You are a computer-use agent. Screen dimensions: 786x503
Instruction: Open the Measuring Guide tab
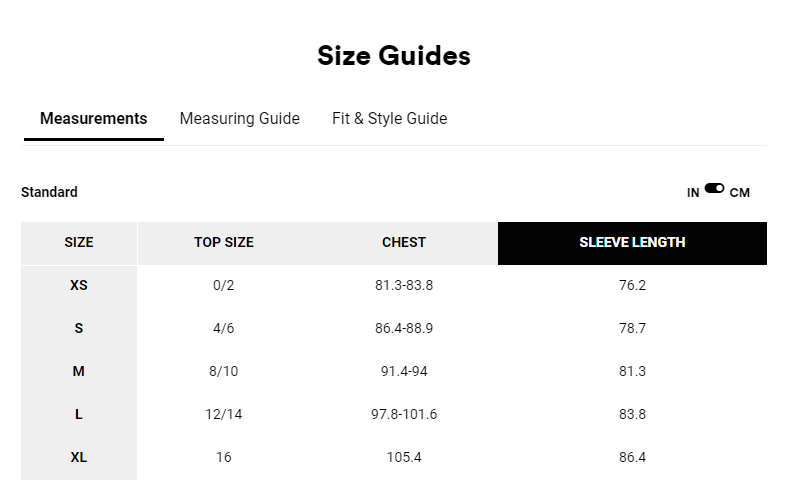(x=240, y=118)
